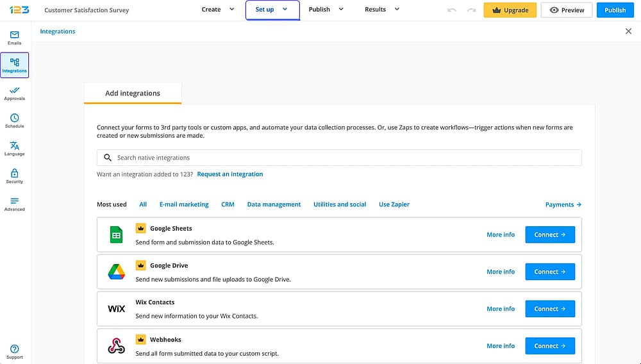
Task: Click the Google Drive logo icon
Action: (x=116, y=272)
